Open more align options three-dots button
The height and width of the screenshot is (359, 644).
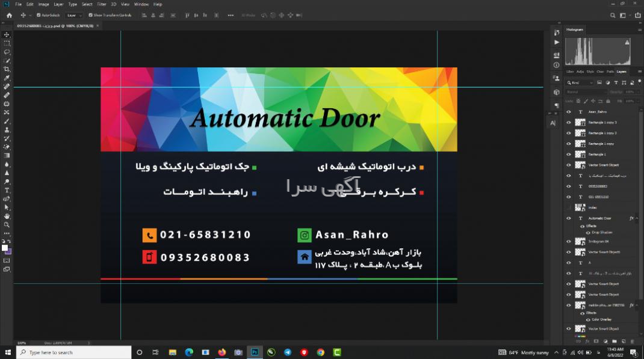pos(231,15)
